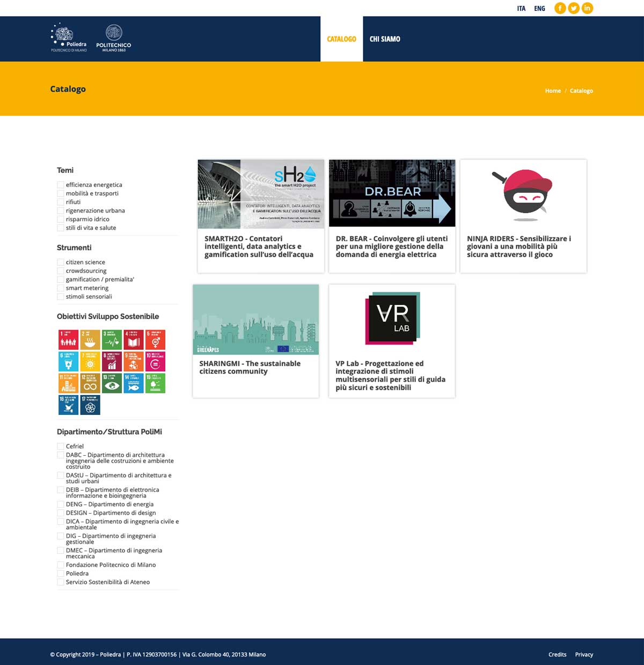Screen dimensions: 644x665
Task: Select SDG goal 17 Partnerships icon
Action: pos(90,405)
